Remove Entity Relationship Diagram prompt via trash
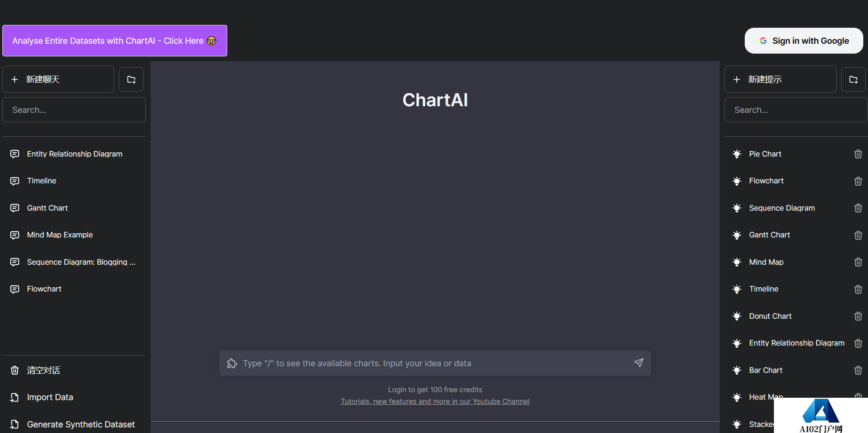 click(858, 343)
